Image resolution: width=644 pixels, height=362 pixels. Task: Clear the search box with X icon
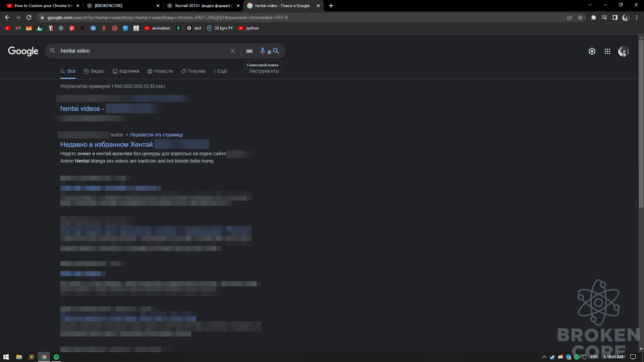(233, 51)
